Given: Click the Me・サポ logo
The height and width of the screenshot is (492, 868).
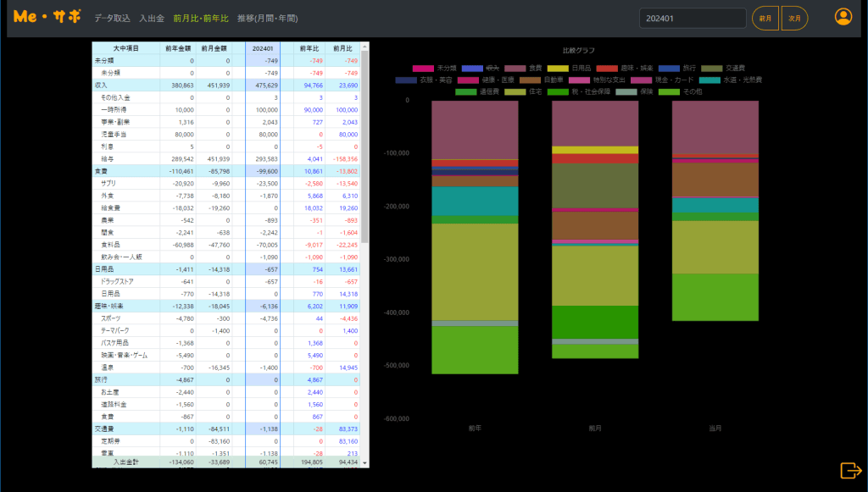Looking at the screenshot, I should point(47,18).
